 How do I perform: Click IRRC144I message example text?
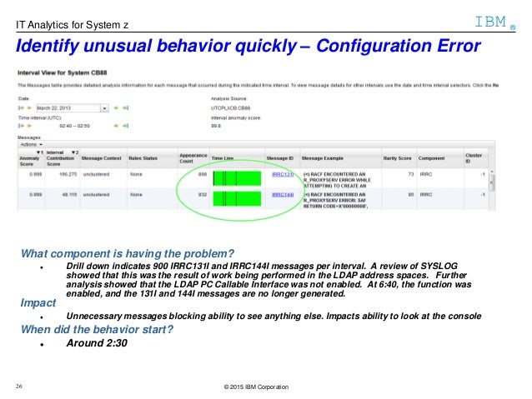pyautogui.click(x=336, y=201)
